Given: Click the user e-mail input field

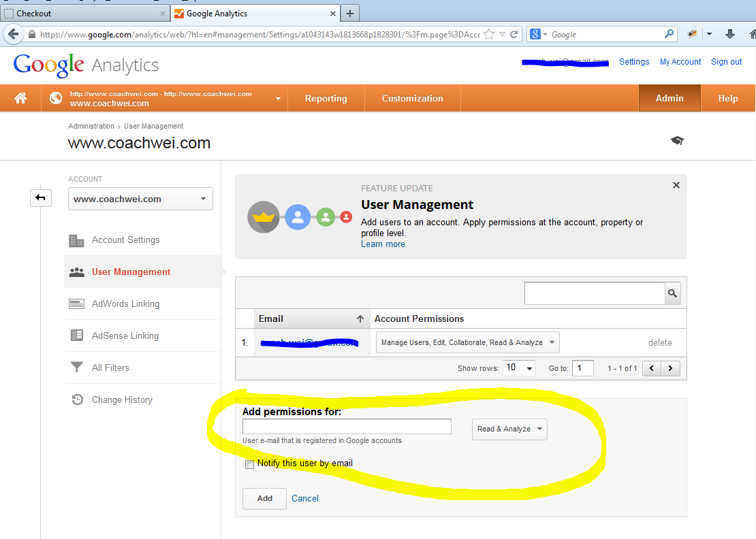Looking at the screenshot, I should click(347, 427).
